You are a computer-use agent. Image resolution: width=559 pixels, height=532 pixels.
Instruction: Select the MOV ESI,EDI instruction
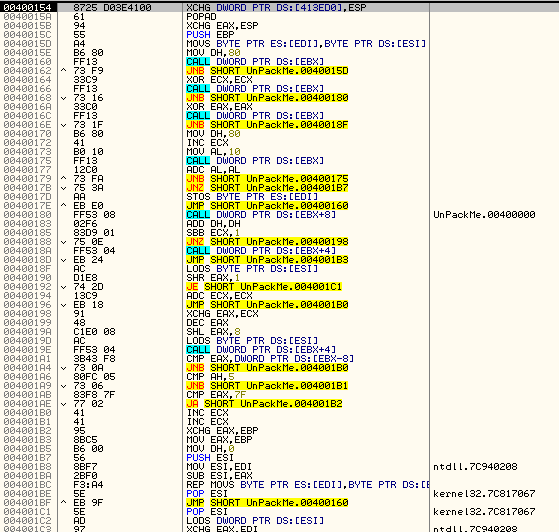(x=219, y=467)
